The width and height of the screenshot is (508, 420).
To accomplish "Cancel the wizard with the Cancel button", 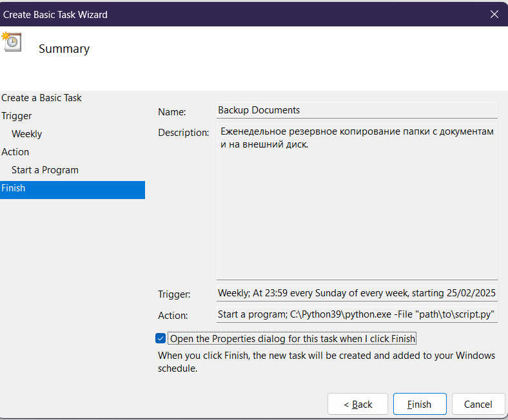I will click(x=478, y=405).
